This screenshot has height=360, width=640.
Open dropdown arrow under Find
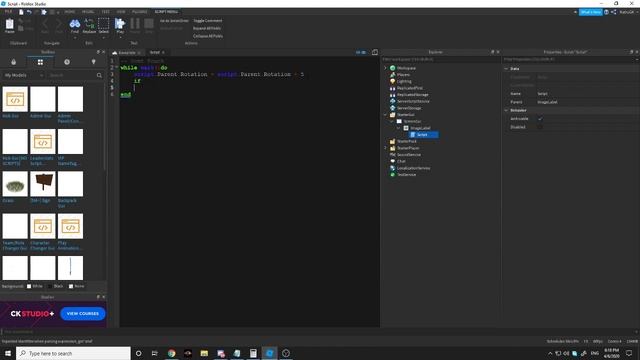75,38
